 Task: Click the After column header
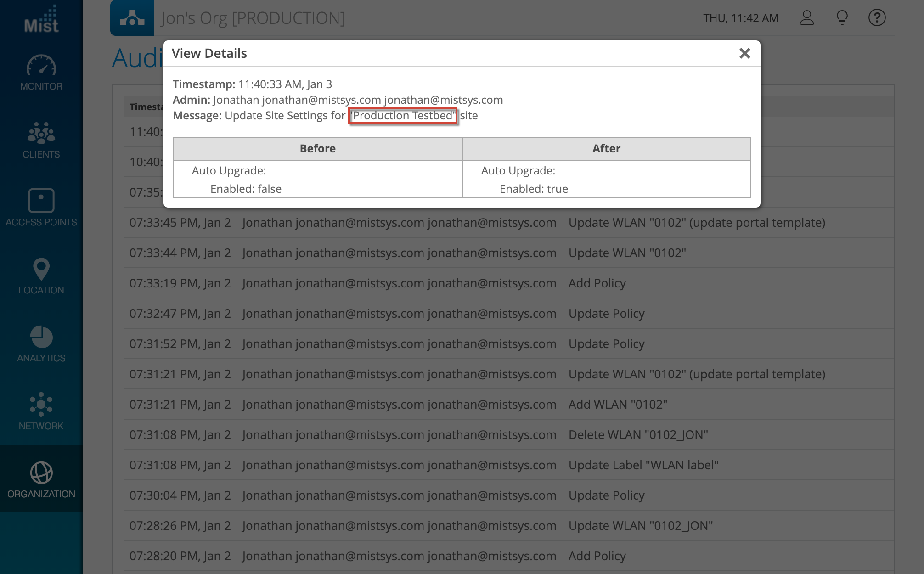click(x=606, y=149)
